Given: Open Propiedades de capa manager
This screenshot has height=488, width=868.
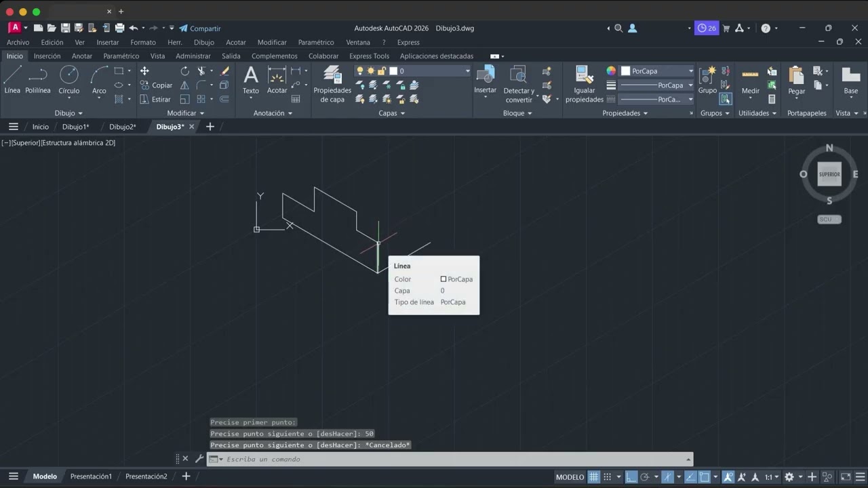Looking at the screenshot, I should pyautogui.click(x=332, y=85).
